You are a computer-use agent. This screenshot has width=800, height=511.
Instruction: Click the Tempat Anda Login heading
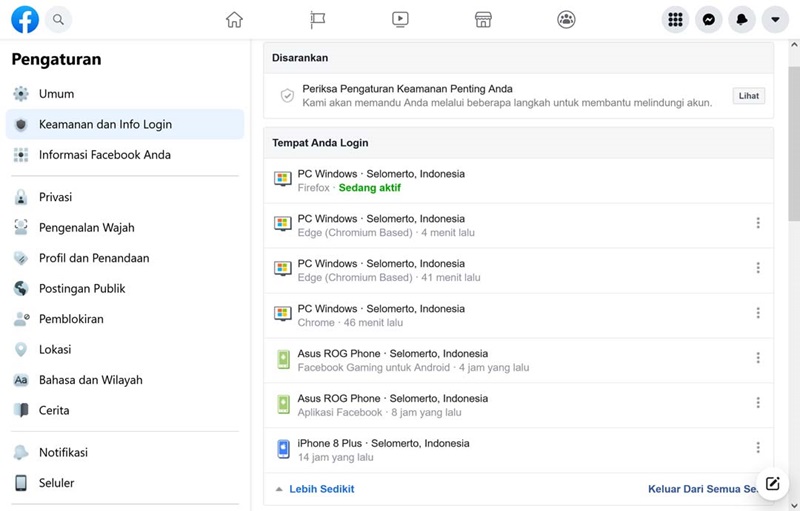tap(320, 143)
